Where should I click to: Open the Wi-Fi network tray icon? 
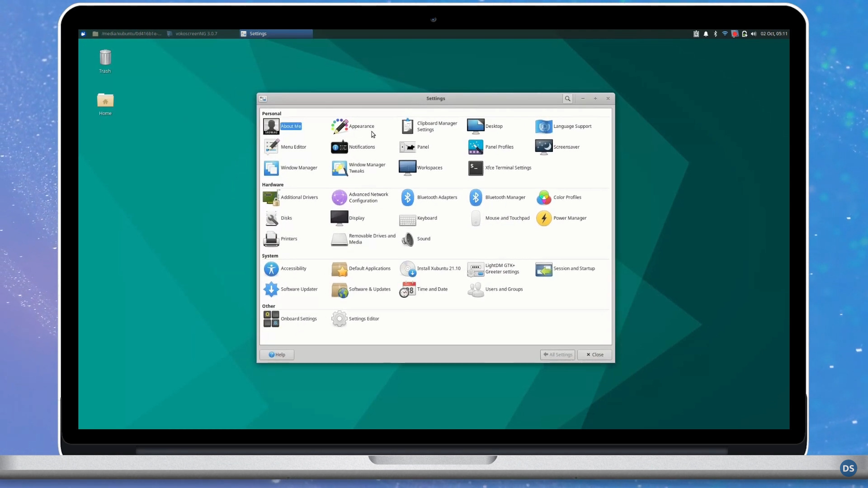tap(725, 33)
